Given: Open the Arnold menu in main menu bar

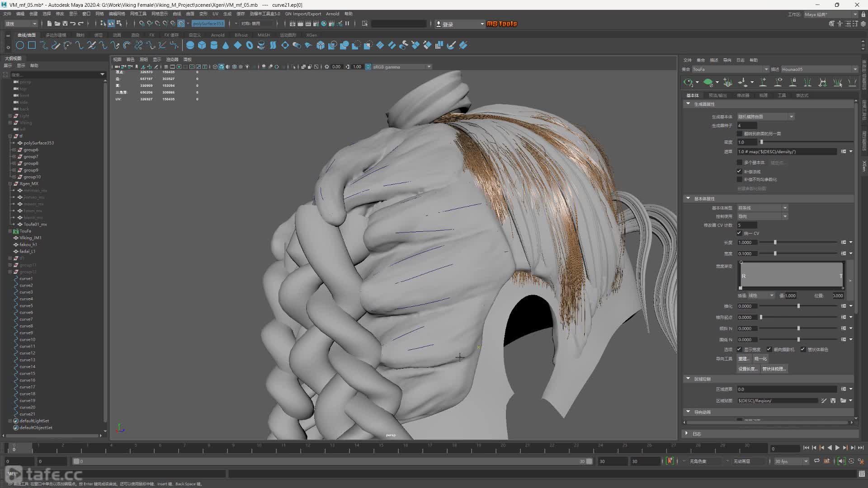Looking at the screenshot, I should point(333,14).
